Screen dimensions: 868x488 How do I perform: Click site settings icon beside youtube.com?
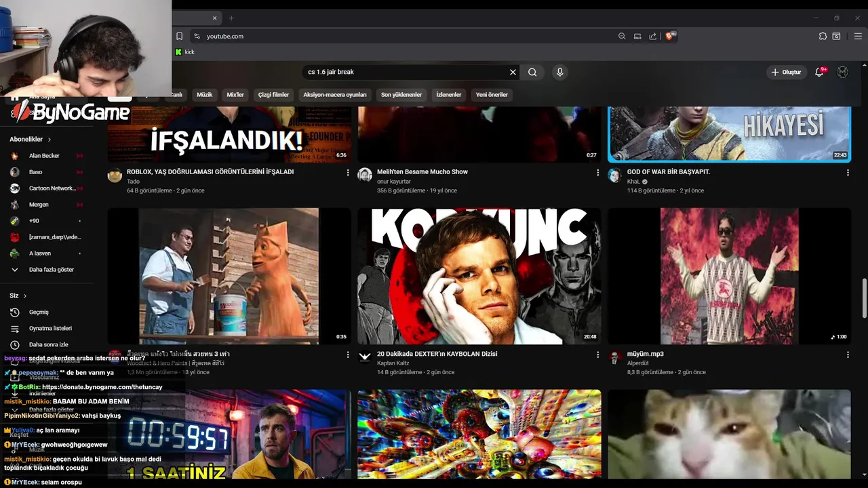[197, 36]
